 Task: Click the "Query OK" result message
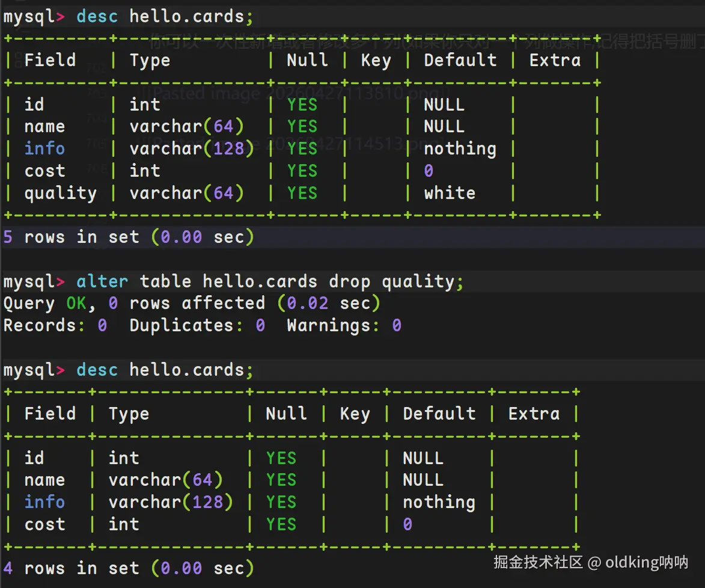(45, 304)
